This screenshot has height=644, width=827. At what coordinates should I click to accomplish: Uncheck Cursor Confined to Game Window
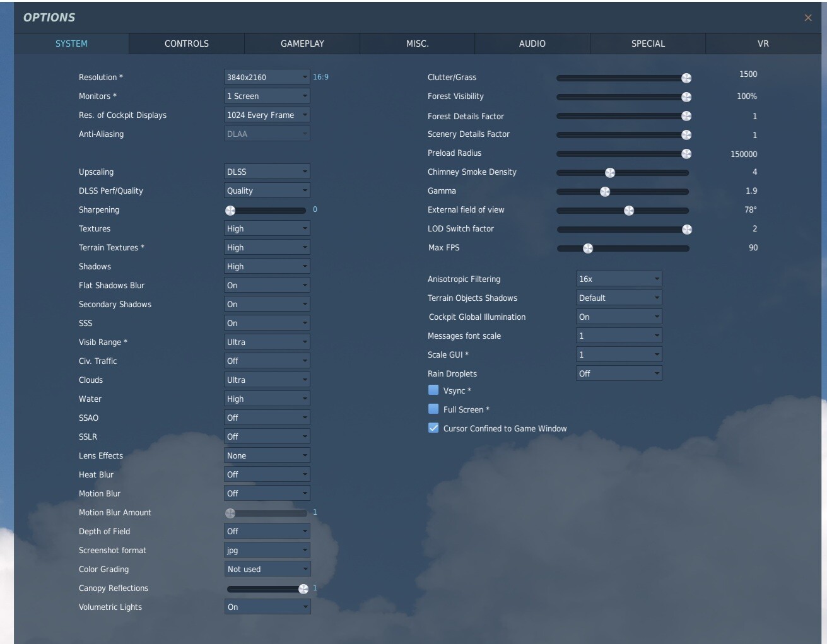[433, 428]
